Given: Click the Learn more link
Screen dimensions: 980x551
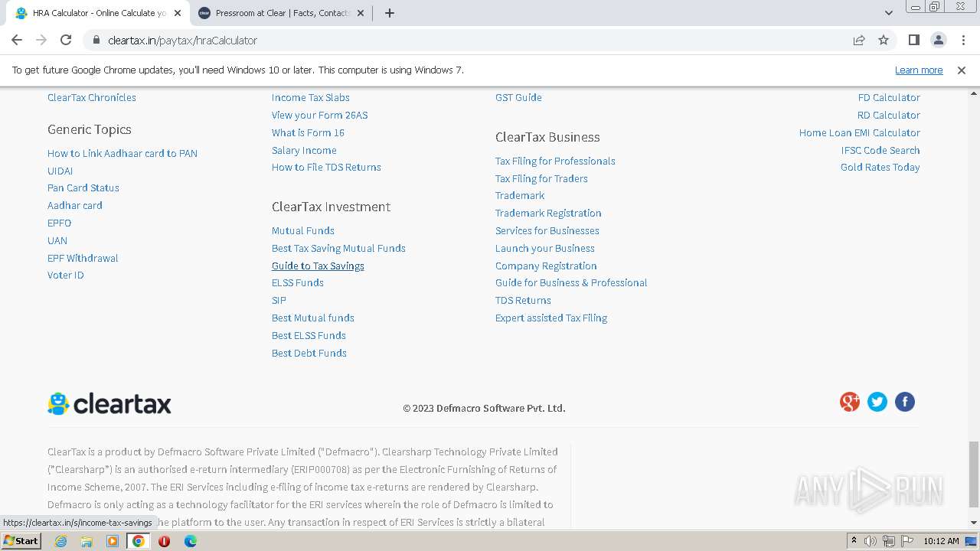Looking at the screenshot, I should 919,70.
